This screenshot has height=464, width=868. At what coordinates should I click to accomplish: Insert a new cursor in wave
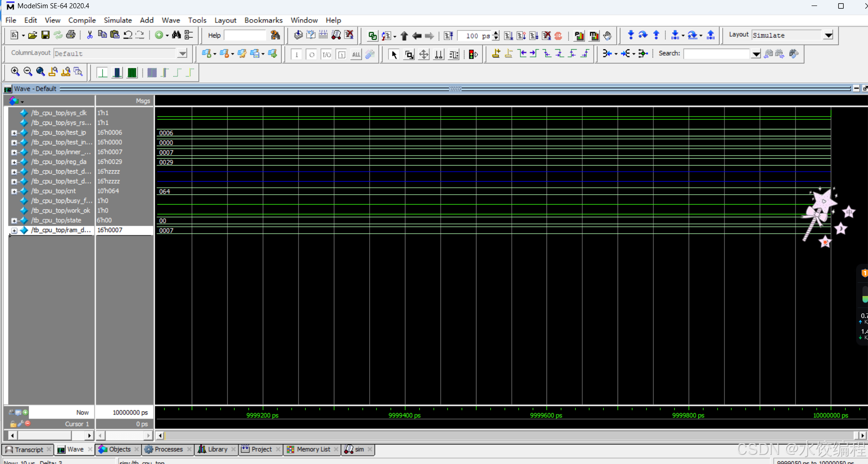[x=496, y=54]
